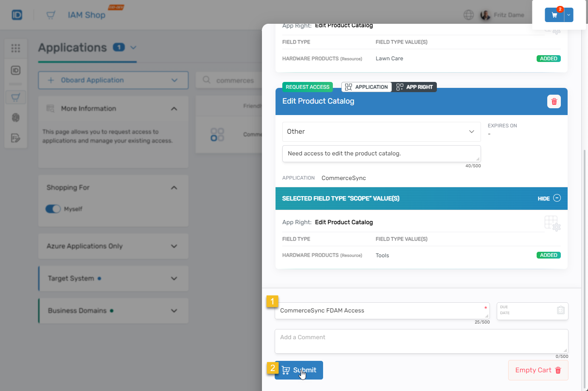This screenshot has width=588, height=391.
Task: Open the calendar icon in the Due Date field
Action: coord(560,311)
